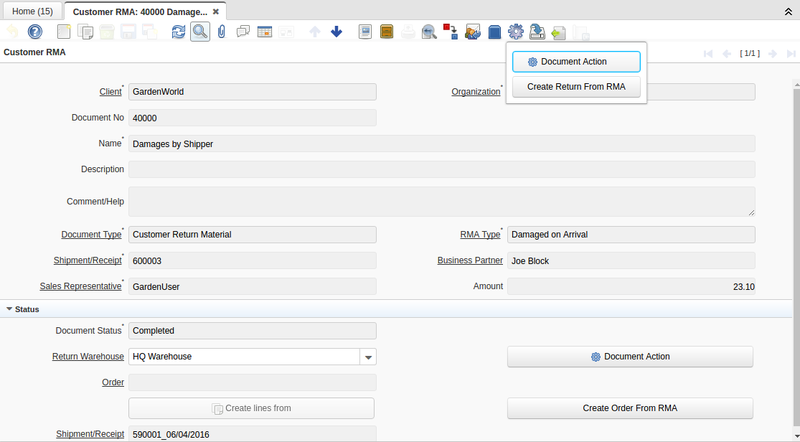Go to next record with down arrow

pos(336,32)
